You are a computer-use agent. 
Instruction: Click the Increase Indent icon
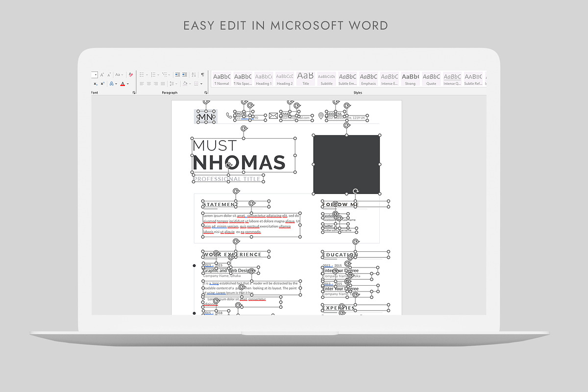pos(185,74)
